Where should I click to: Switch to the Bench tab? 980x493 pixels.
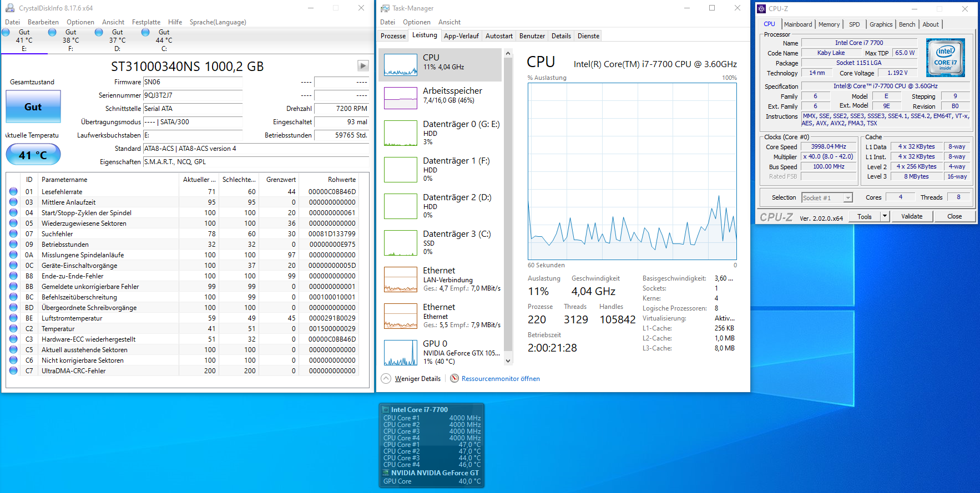click(x=907, y=24)
